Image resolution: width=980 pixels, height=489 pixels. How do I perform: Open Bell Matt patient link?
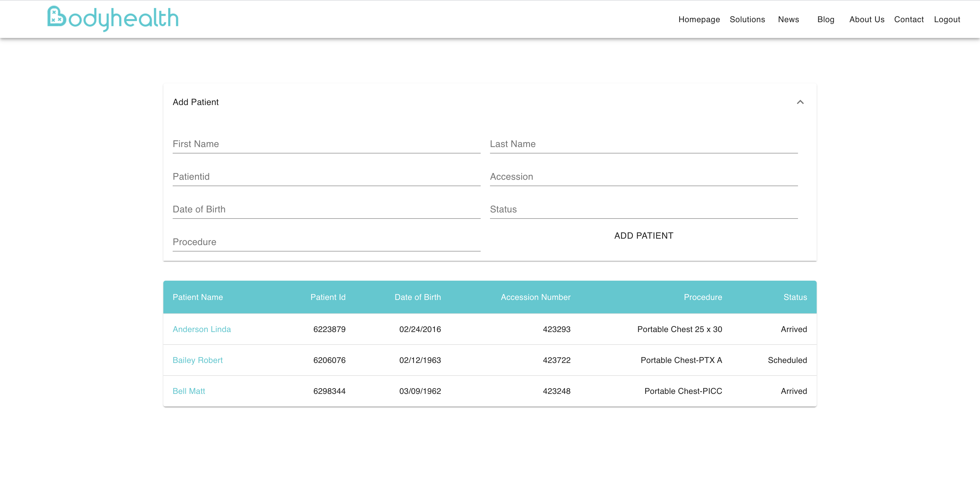(189, 391)
